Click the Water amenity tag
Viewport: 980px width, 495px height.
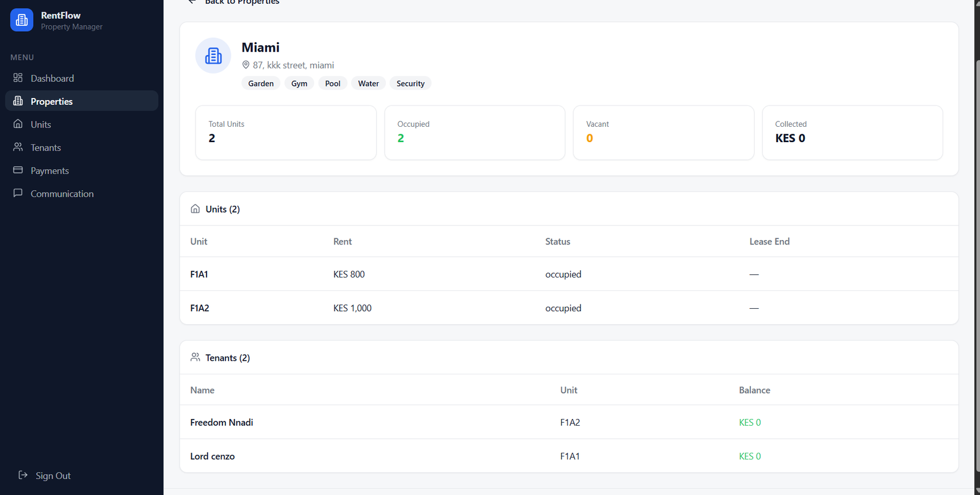[x=369, y=83]
